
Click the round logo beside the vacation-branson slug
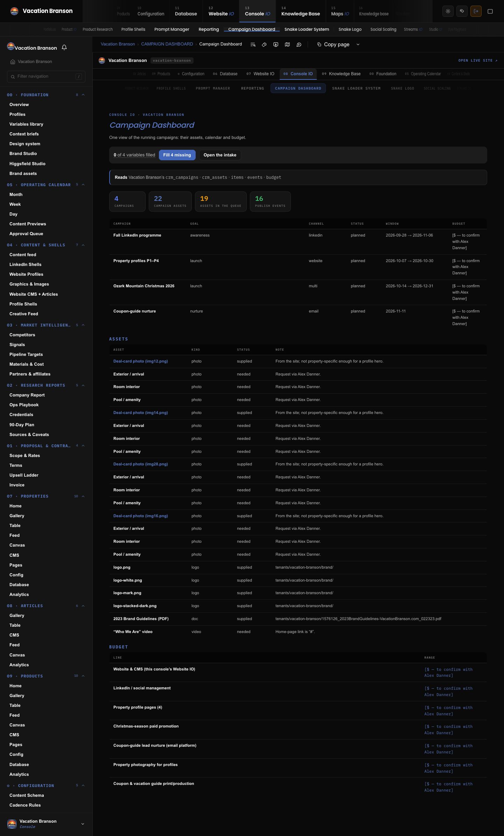point(102,61)
